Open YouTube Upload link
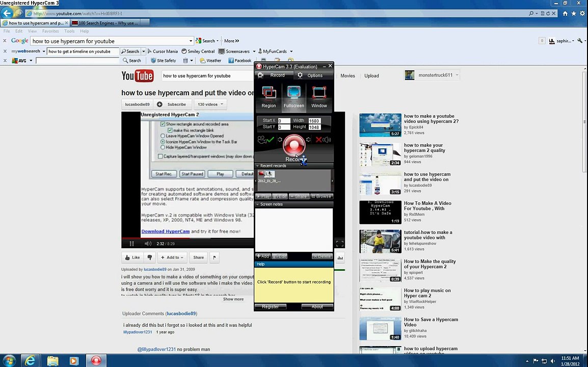This screenshot has height=367, width=588. tap(371, 76)
